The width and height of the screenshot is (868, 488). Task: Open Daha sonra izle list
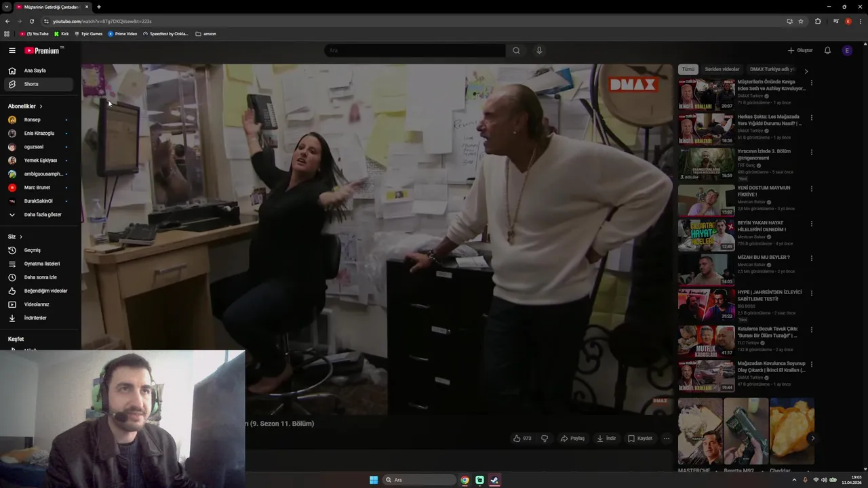(x=38, y=277)
